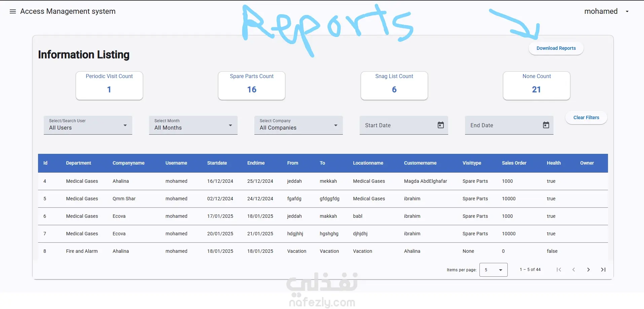644x309 pixels.
Task: Go to the first page of results
Action: point(559,270)
